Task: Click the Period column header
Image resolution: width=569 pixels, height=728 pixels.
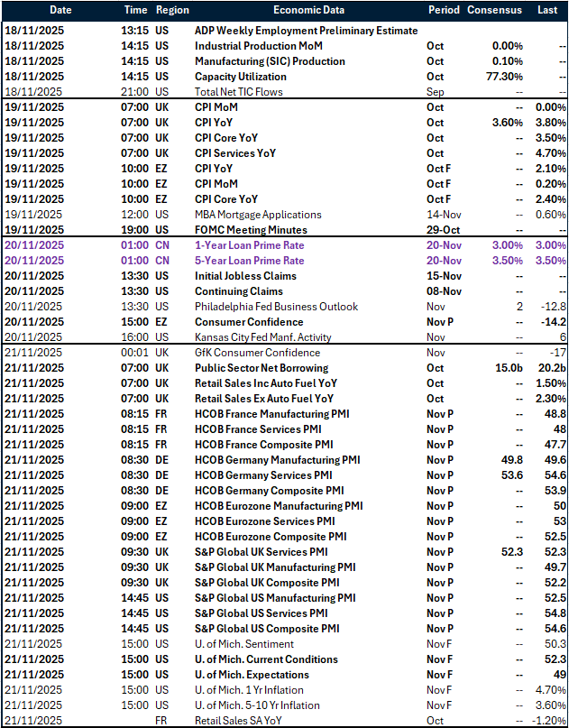Action: [443, 10]
